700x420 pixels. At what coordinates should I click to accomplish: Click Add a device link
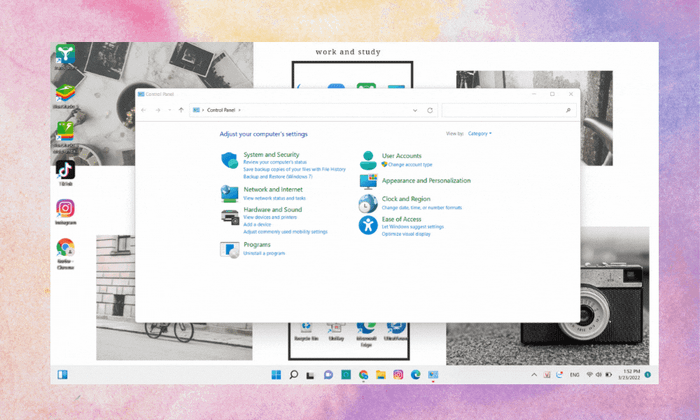[257, 225]
